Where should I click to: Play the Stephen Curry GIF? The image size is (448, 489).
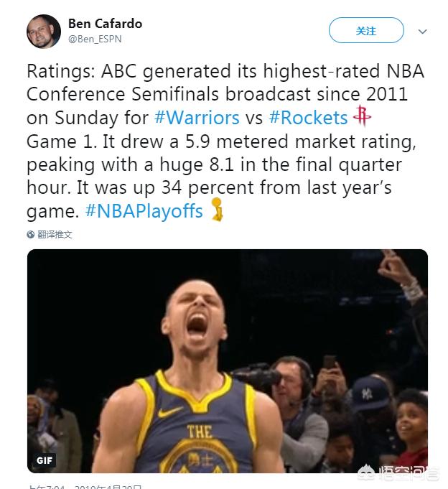click(227, 359)
